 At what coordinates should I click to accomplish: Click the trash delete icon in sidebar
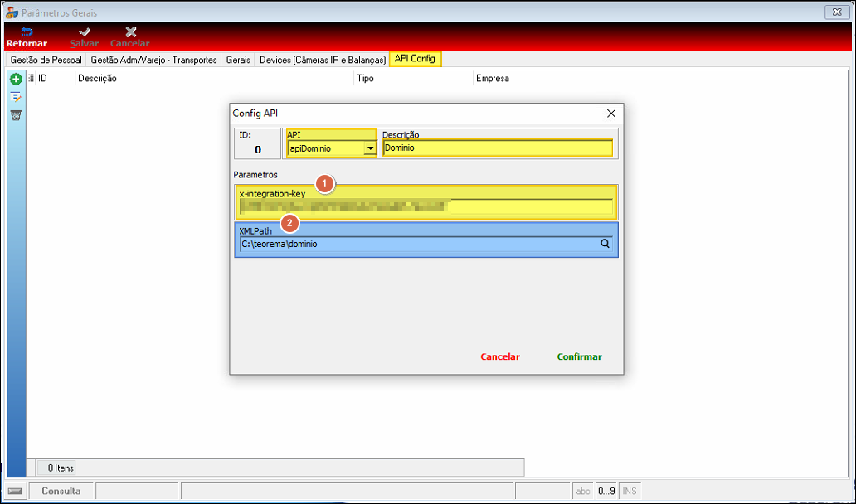coord(16,115)
